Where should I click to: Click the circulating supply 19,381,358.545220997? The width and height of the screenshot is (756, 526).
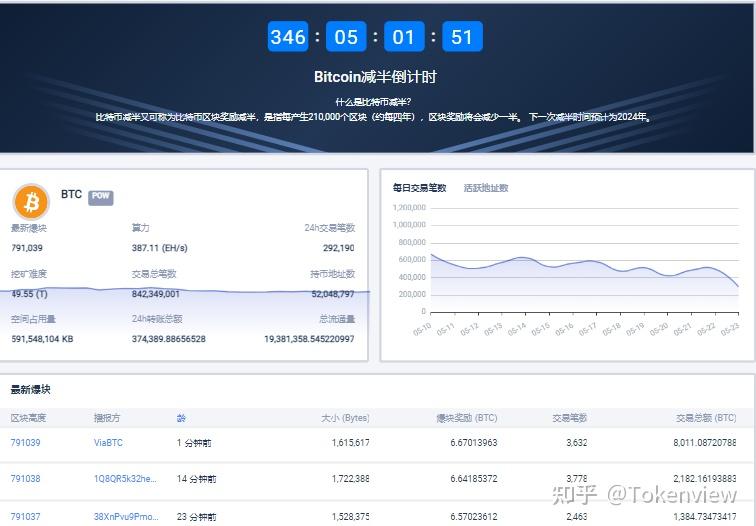click(309, 339)
